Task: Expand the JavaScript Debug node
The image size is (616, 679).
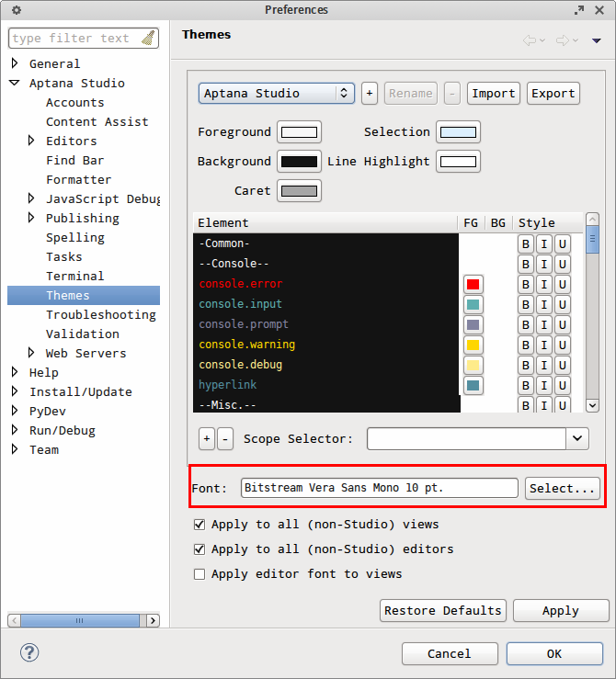Action: pos(31,198)
